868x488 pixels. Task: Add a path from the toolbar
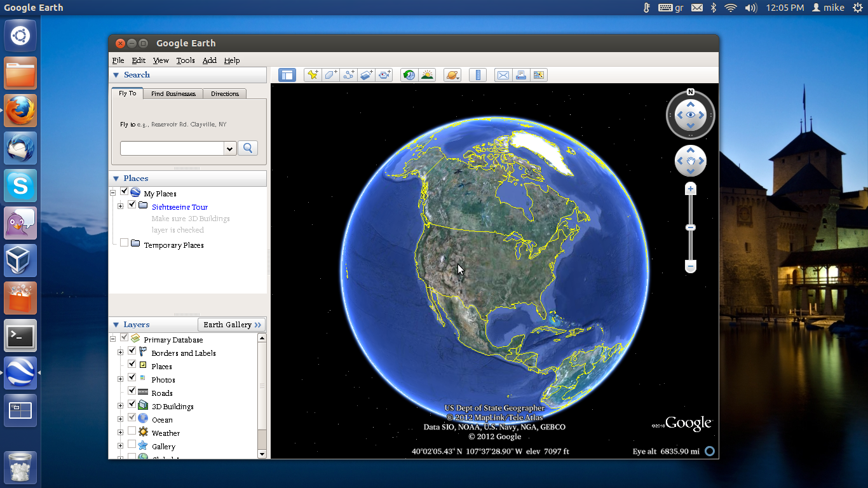click(348, 75)
